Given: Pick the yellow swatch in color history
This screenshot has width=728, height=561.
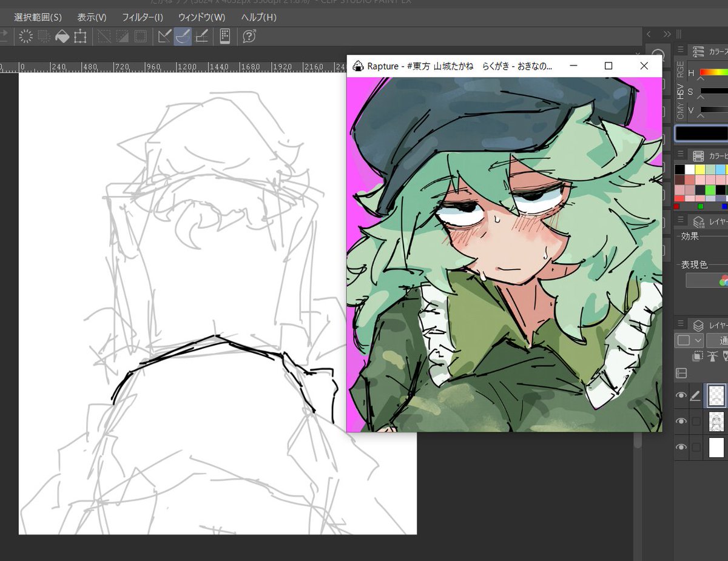Looking at the screenshot, I should (x=700, y=170).
